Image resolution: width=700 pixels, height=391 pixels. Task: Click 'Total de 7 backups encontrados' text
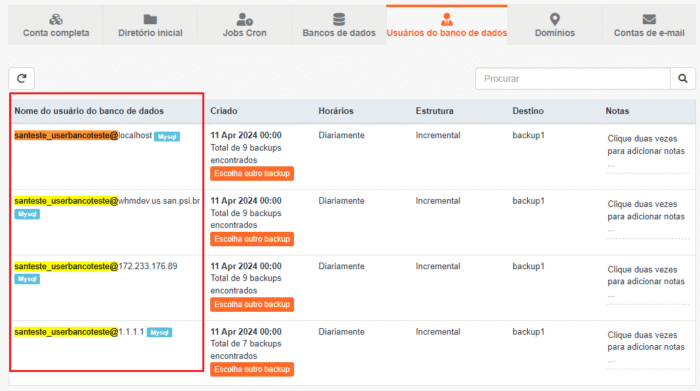click(x=246, y=350)
